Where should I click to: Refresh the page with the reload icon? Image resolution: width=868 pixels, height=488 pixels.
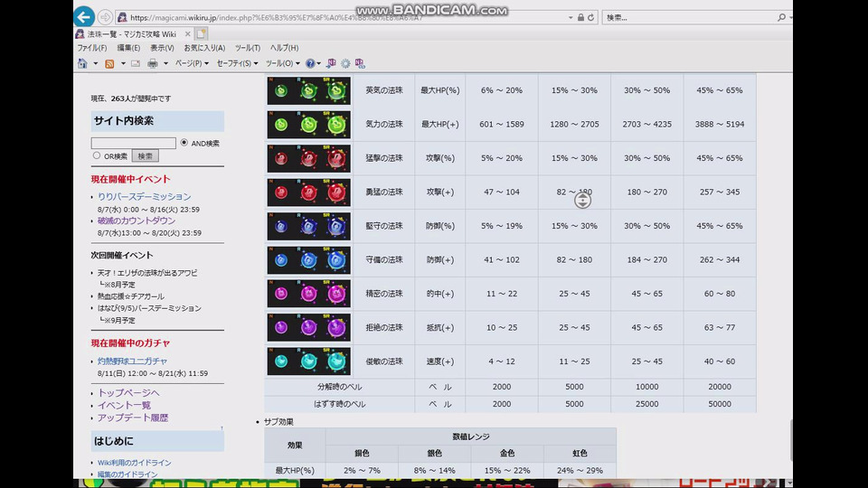(x=590, y=18)
